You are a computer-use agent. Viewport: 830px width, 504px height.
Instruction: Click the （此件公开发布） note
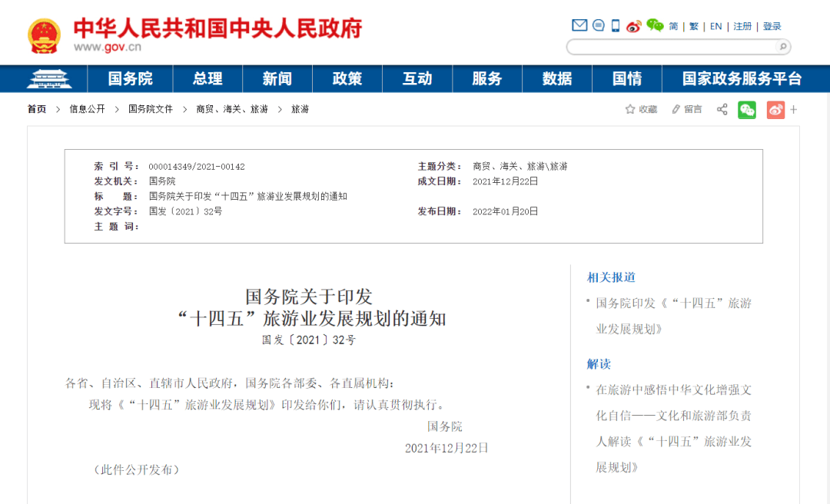137,469
